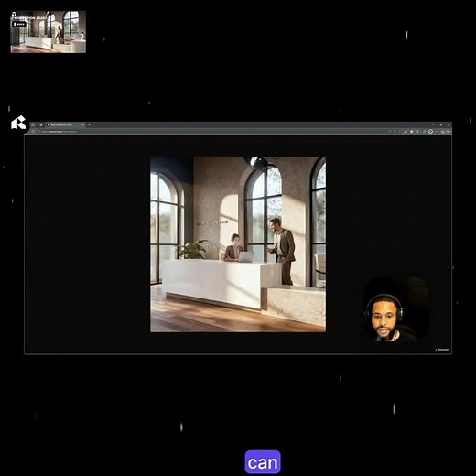476x476 pixels.
Task: Open a new browser tab with plus
Action: 89,124
